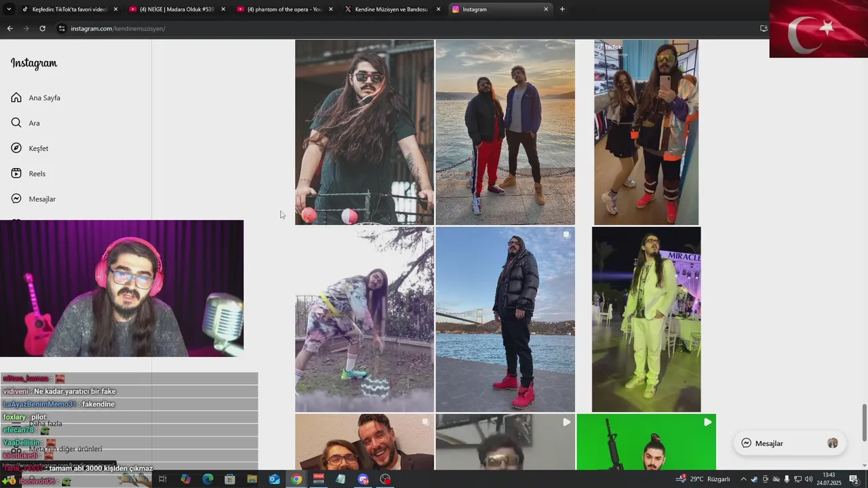
Task: Open Microsoft Store from the taskbar
Action: tap(230, 479)
